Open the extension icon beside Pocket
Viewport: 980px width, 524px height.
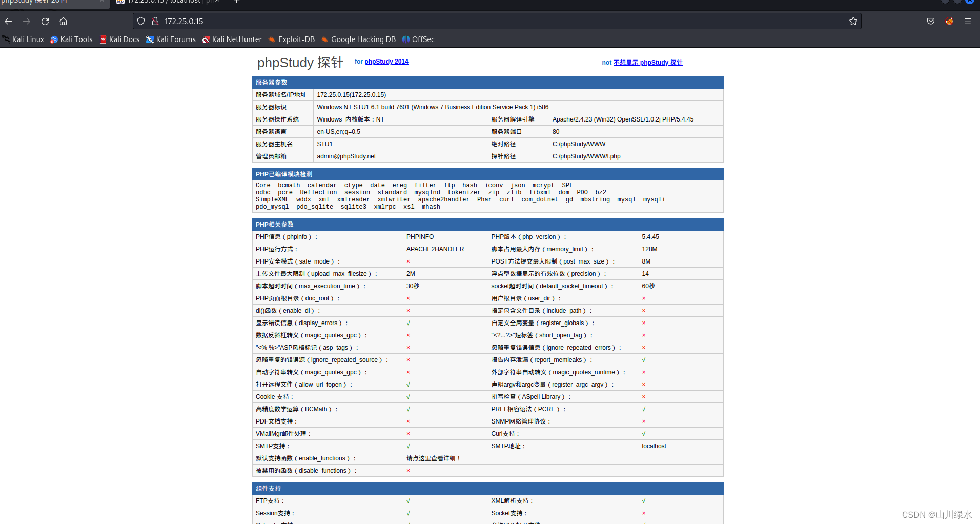[949, 22]
